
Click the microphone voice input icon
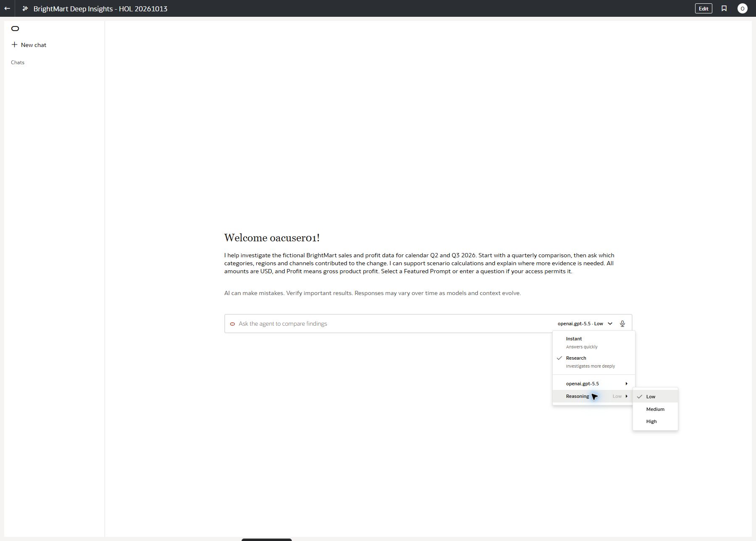click(622, 324)
